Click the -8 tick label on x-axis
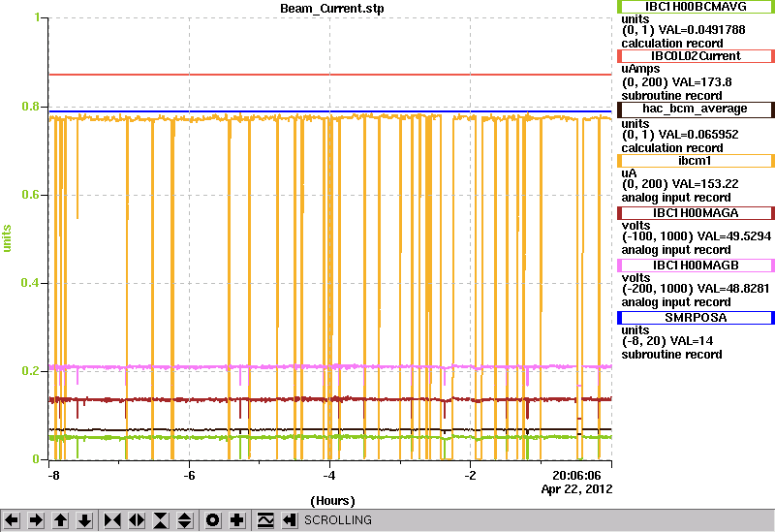The image size is (775, 532). click(x=53, y=476)
